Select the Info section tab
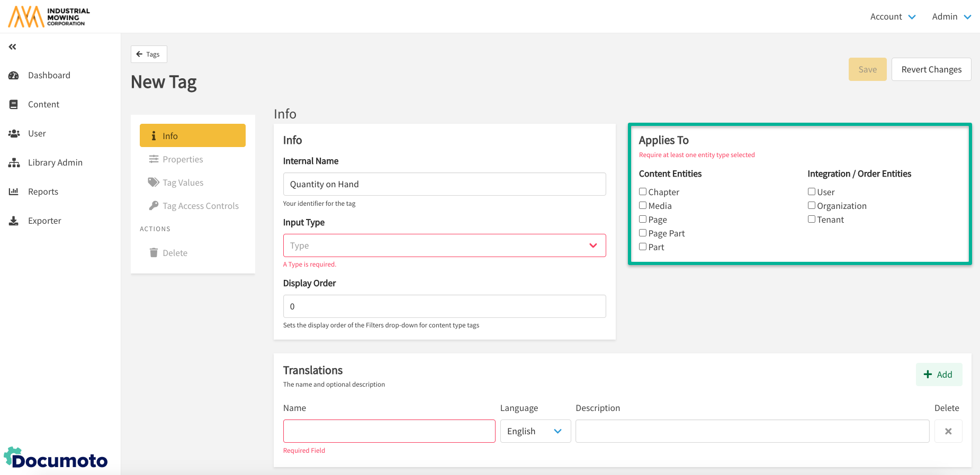 tap(192, 136)
